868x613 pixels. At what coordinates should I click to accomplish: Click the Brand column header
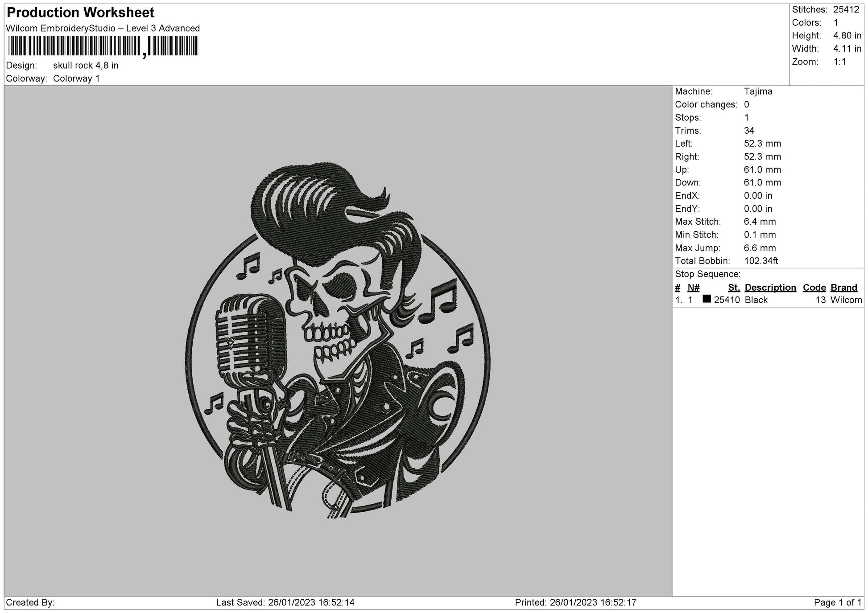[843, 288]
